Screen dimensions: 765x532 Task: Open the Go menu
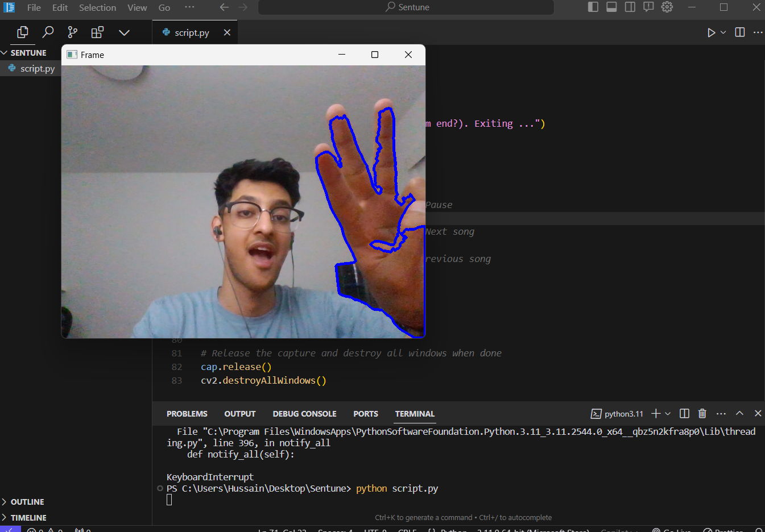[164, 7]
